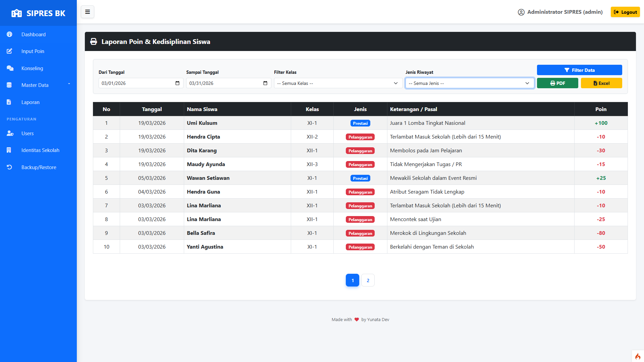The height and width of the screenshot is (362, 644).
Task: Click the administrator user profile icon
Action: coord(521,12)
